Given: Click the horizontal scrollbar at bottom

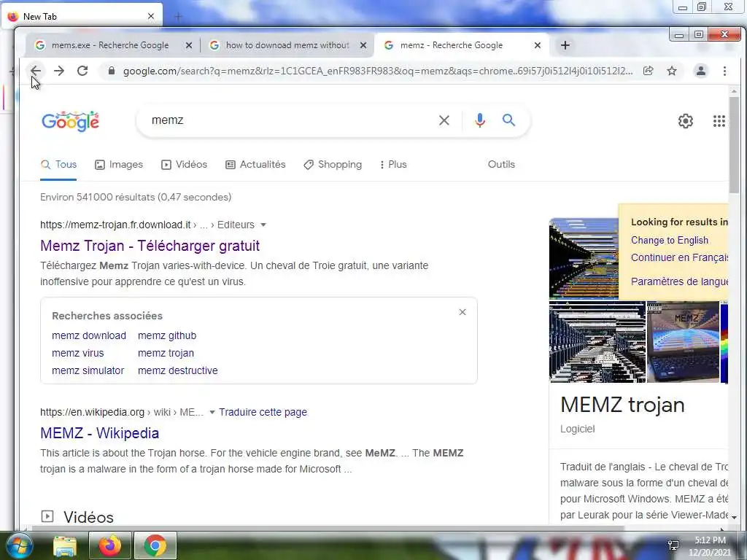Looking at the screenshot, I should [x=328, y=528].
